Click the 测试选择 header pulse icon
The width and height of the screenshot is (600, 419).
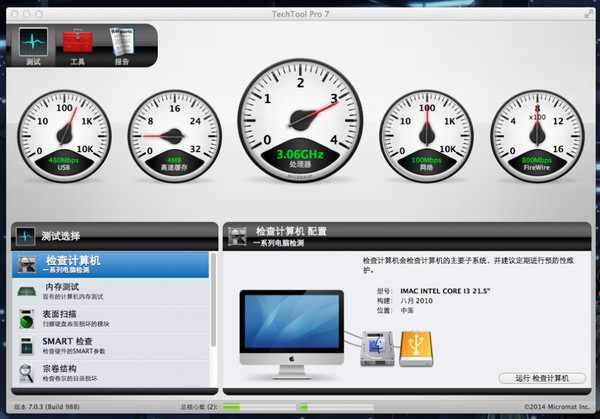click(26, 236)
